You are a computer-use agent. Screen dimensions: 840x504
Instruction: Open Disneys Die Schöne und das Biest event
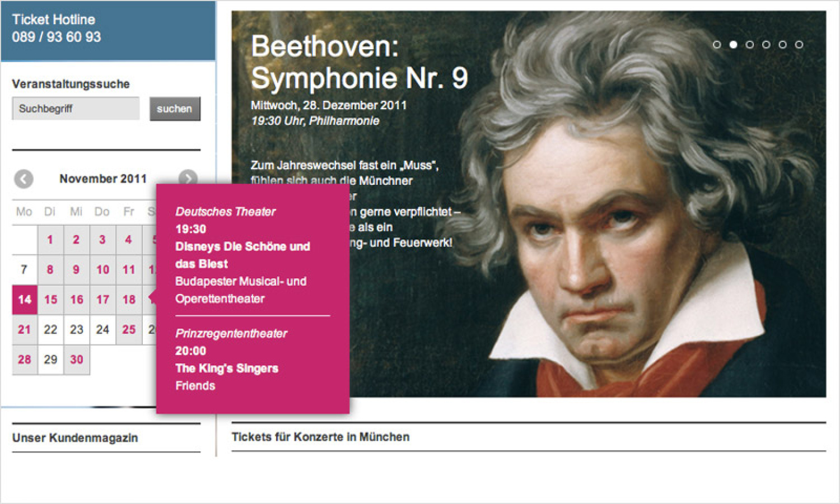tap(242, 255)
